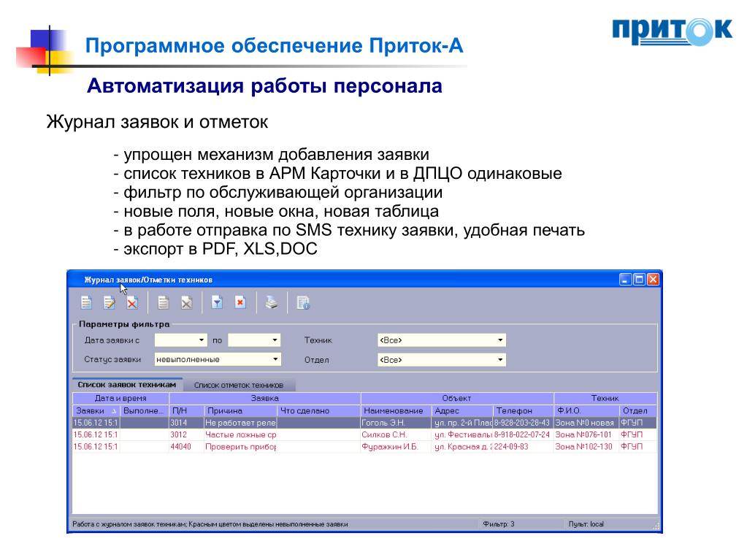
Task: Click the phone '8-928-203-28-43'
Action: pos(523,423)
